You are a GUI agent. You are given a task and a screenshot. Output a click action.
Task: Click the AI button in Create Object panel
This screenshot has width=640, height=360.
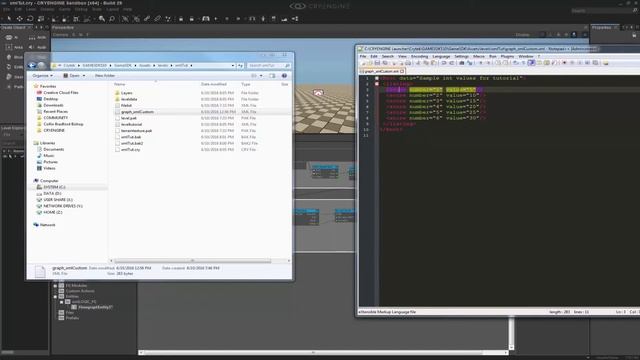click(x=12, y=38)
